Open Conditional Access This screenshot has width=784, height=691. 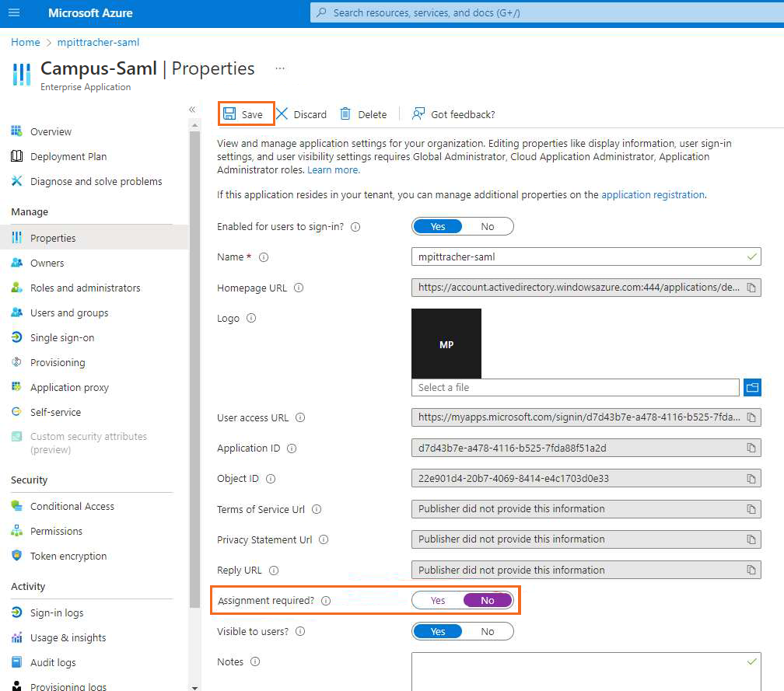pyautogui.click(x=62, y=506)
